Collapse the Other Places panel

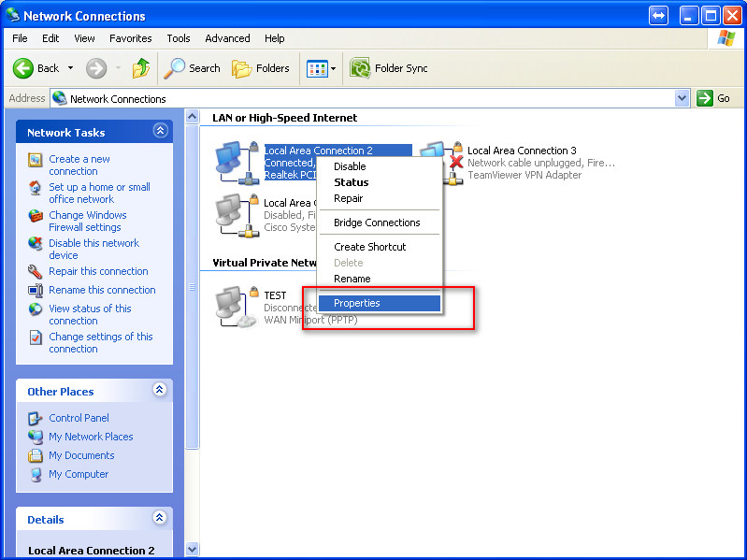[160, 390]
